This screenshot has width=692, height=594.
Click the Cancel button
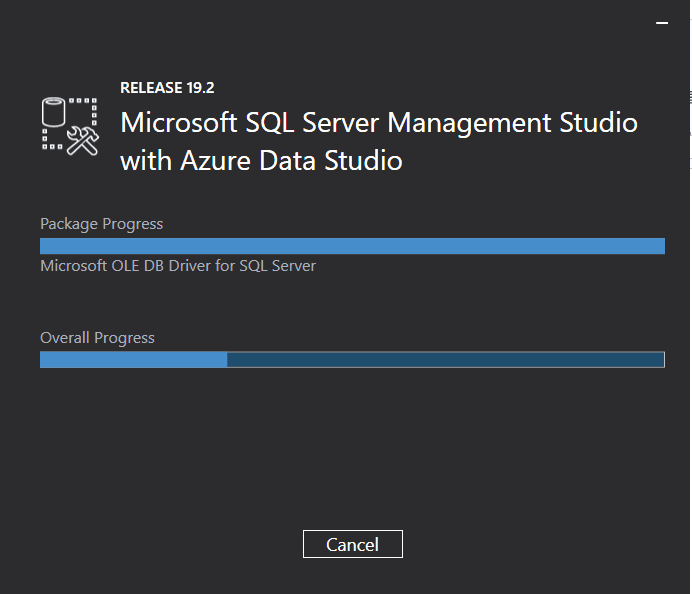click(352, 544)
